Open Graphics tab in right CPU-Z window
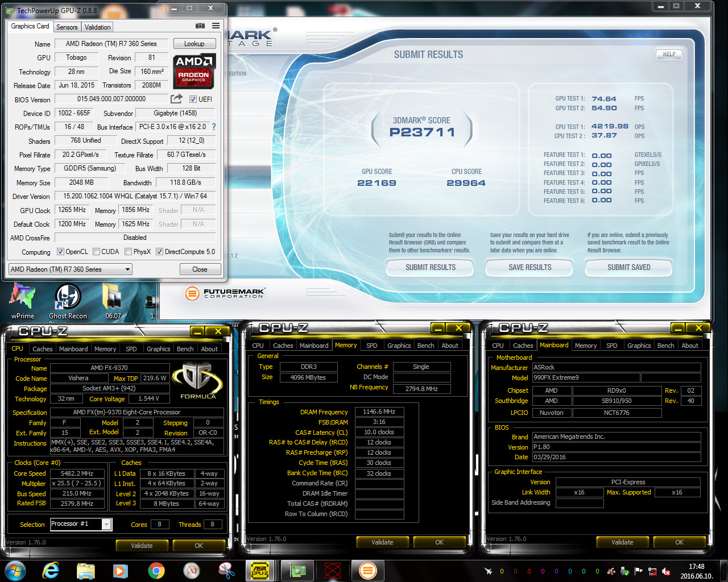 (x=639, y=346)
